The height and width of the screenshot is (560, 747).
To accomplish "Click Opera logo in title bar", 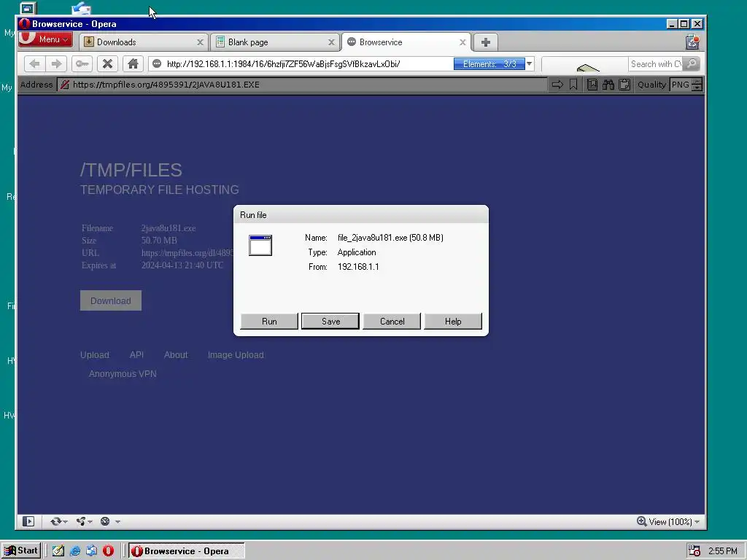I will point(25,24).
